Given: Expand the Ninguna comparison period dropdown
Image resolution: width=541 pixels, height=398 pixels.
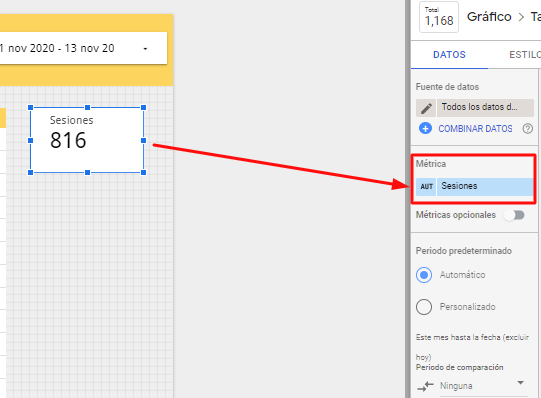Looking at the screenshot, I should click(520, 383).
